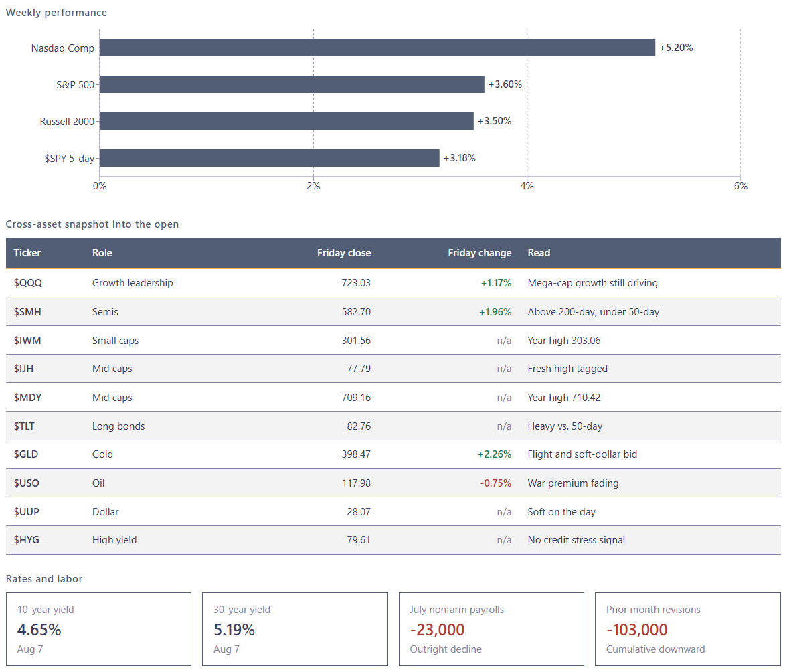Click 'Cross-asset snapshot into the open' heading

pyautogui.click(x=92, y=224)
